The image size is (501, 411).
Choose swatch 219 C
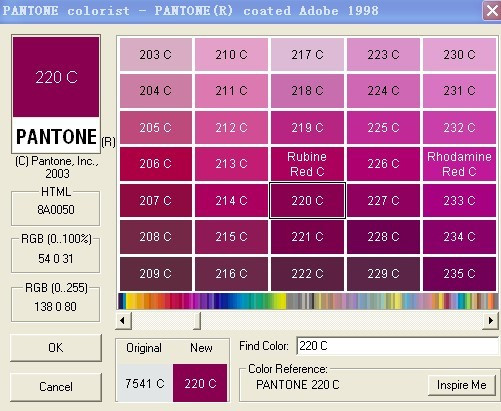[x=307, y=127]
